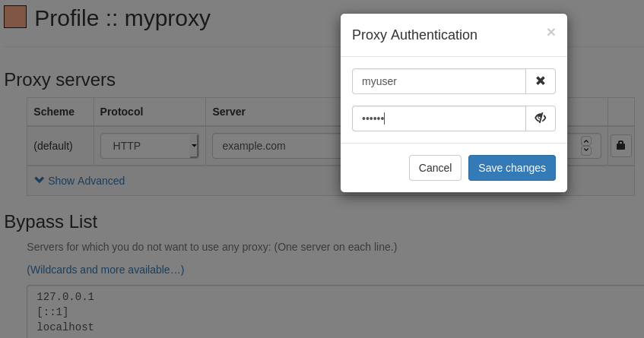Click the example.com server field
This screenshot has height=338, width=644.
click(x=277, y=146)
